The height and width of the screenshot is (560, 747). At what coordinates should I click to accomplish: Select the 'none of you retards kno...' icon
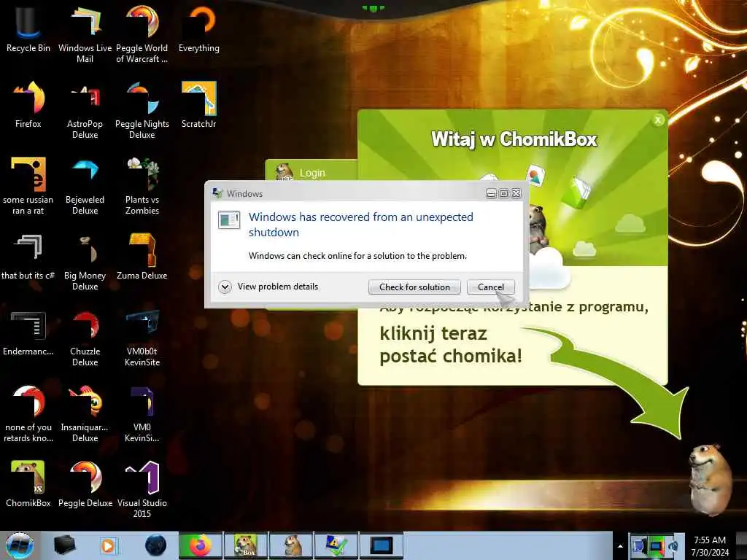pos(28,413)
